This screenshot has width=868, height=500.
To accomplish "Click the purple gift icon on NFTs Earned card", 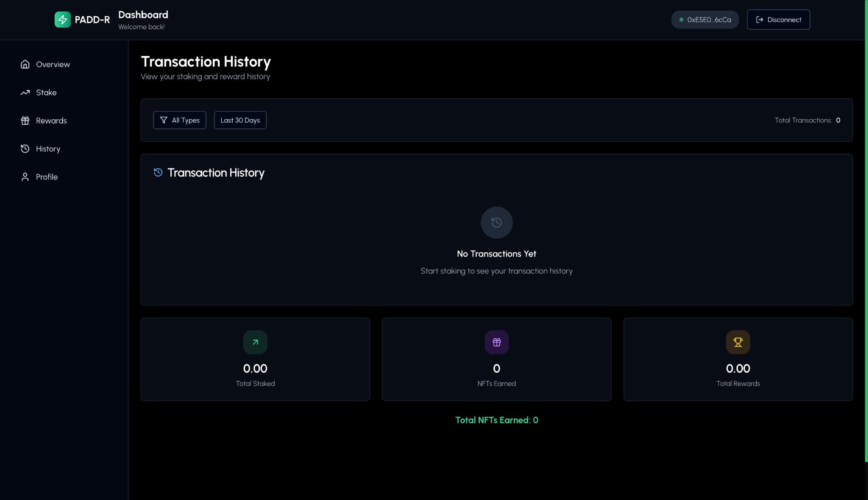I will [x=496, y=342].
